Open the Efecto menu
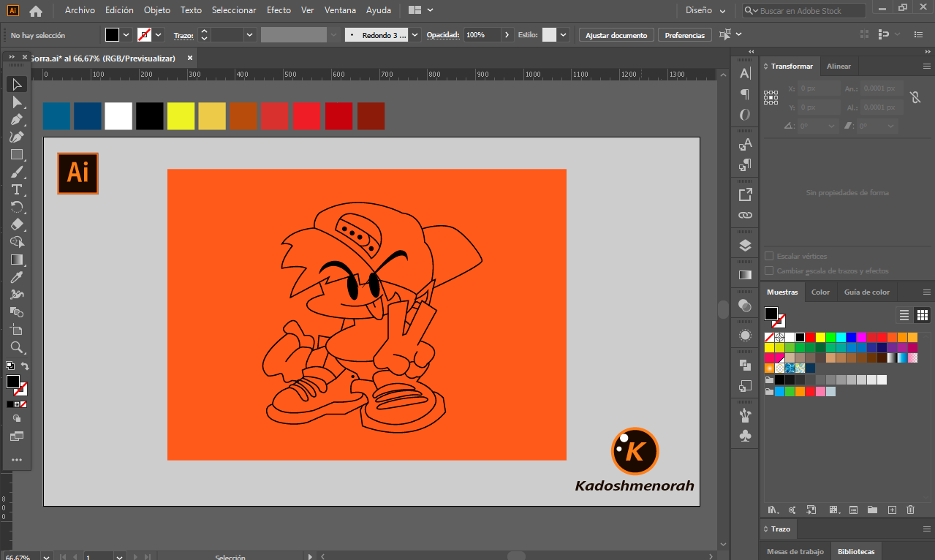935x560 pixels. click(x=279, y=10)
